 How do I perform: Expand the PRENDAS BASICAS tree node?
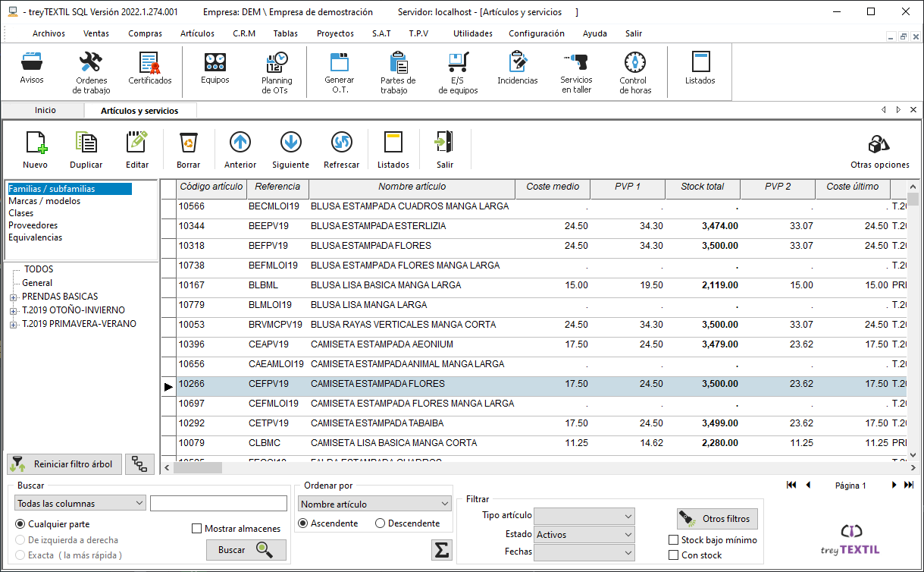click(x=13, y=297)
